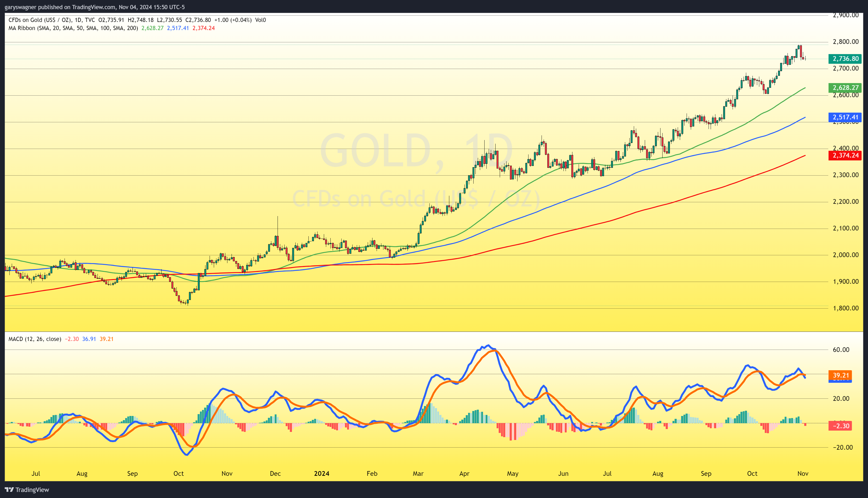868x498 pixels.
Task: Click the red -2.30 histogram axis tag
Action: tap(840, 426)
